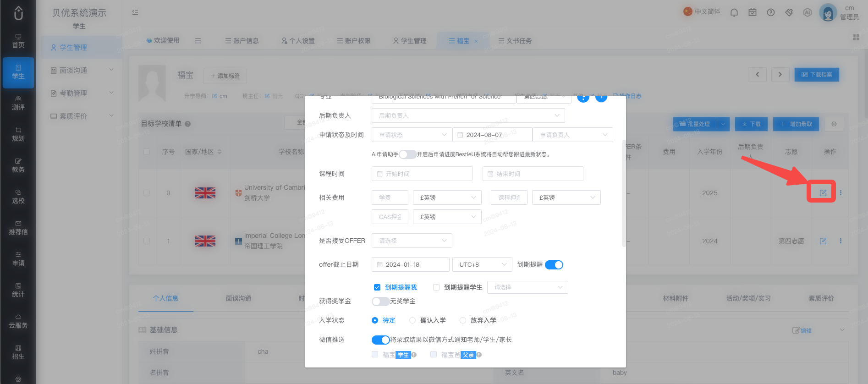The height and width of the screenshot is (384, 868).
Task: Open 测评 in left sidebar
Action: coord(18,104)
